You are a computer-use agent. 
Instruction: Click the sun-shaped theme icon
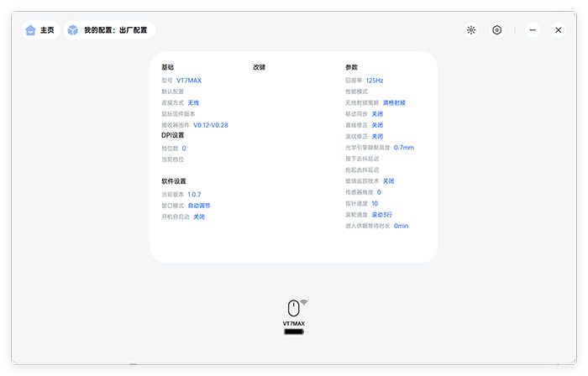(471, 30)
